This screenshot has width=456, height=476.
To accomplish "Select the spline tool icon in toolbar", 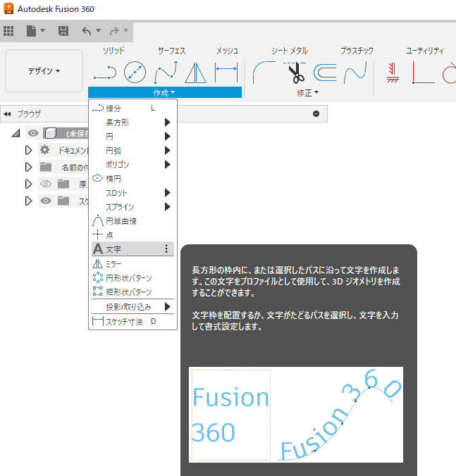I will pos(166,73).
